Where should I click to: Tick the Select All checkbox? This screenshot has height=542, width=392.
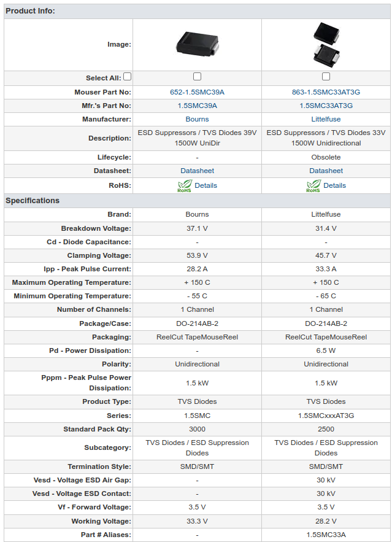point(127,77)
